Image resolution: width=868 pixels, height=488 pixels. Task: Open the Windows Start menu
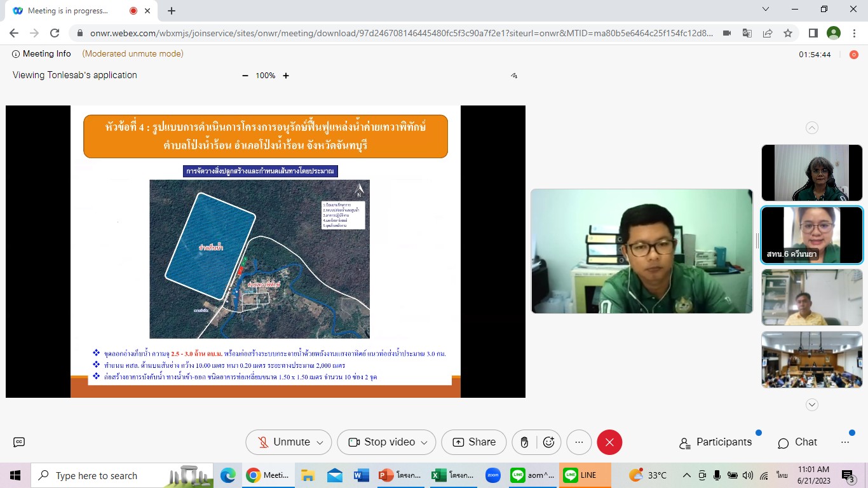coord(15,475)
